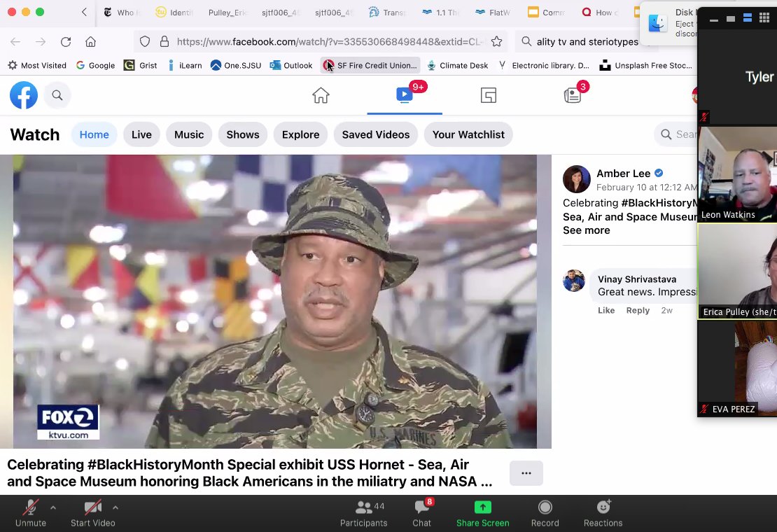This screenshot has height=532, width=777.
Task: Start Zoom Record
Action: click(545, 514)
